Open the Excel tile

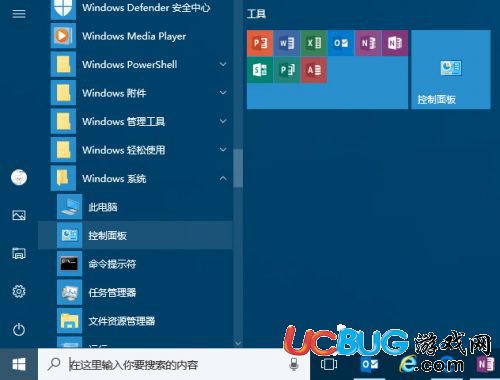click(x=314, y=43)
